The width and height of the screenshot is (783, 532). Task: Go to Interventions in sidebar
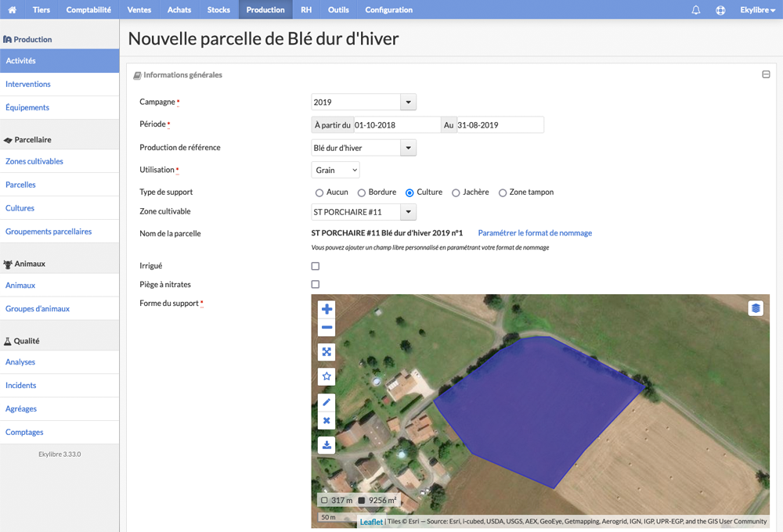(x=60, y=84)
